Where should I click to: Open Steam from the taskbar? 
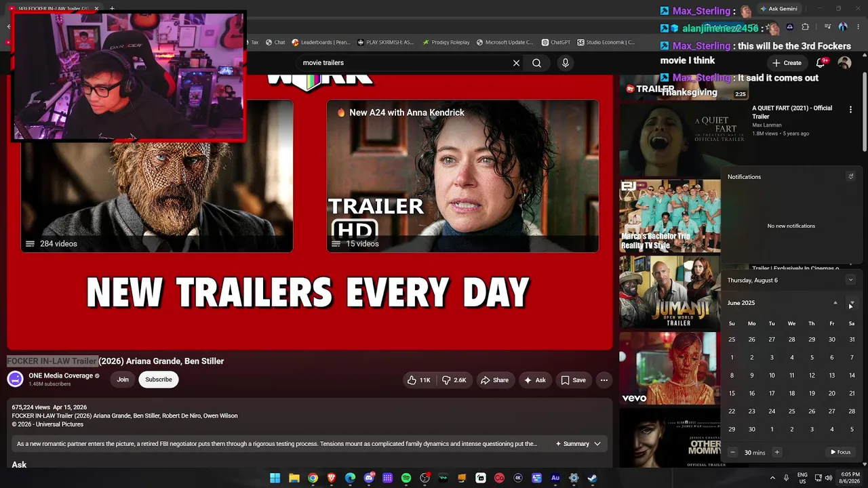click(x=592, y=478)
